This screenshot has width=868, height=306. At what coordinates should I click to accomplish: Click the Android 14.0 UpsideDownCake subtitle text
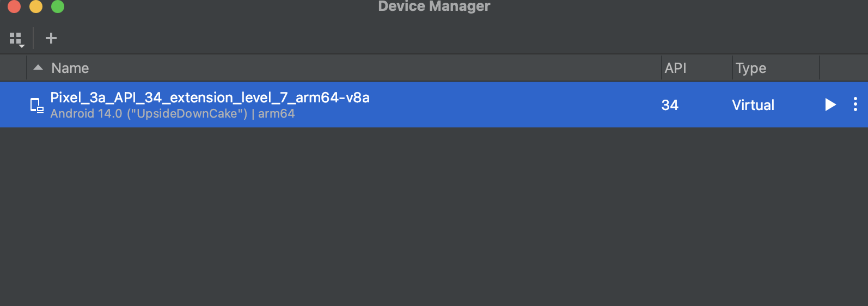click(172, 113)
